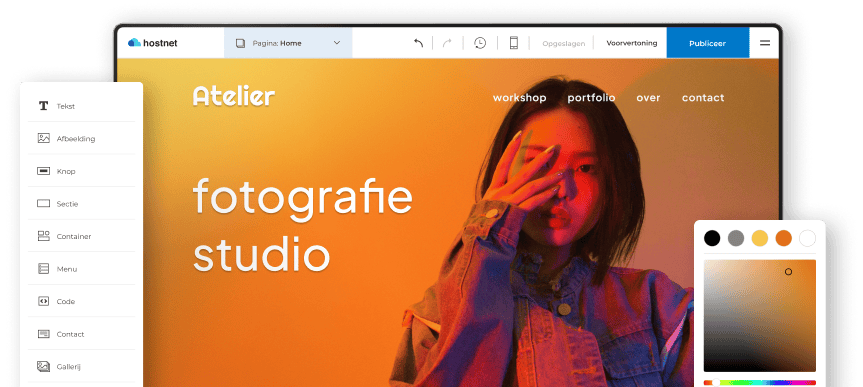Click the Opgeslagen status label

[x=563, y=43]
